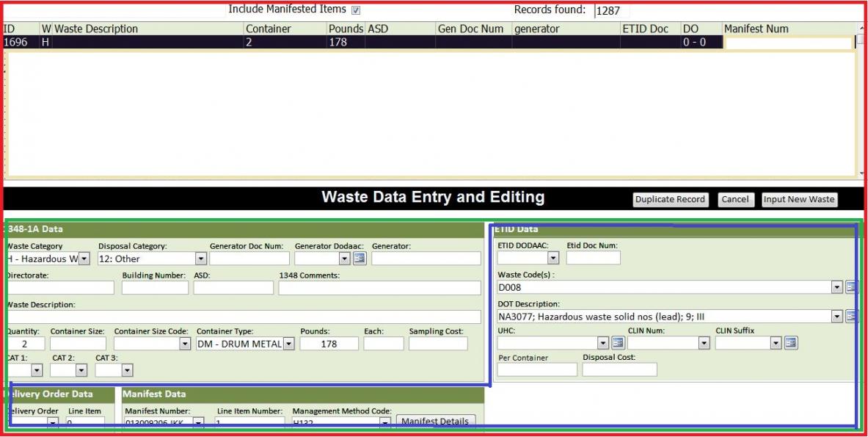Click the records list scrollbar down arrow
Image resolution: width=868 pixels, height=437 pixels.
click(861, 173)
